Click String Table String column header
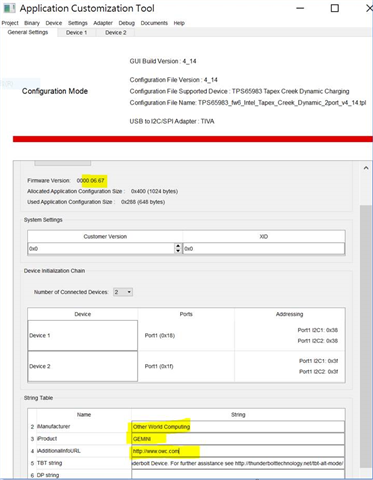The image size is (373, 480). tap(238, 415)
